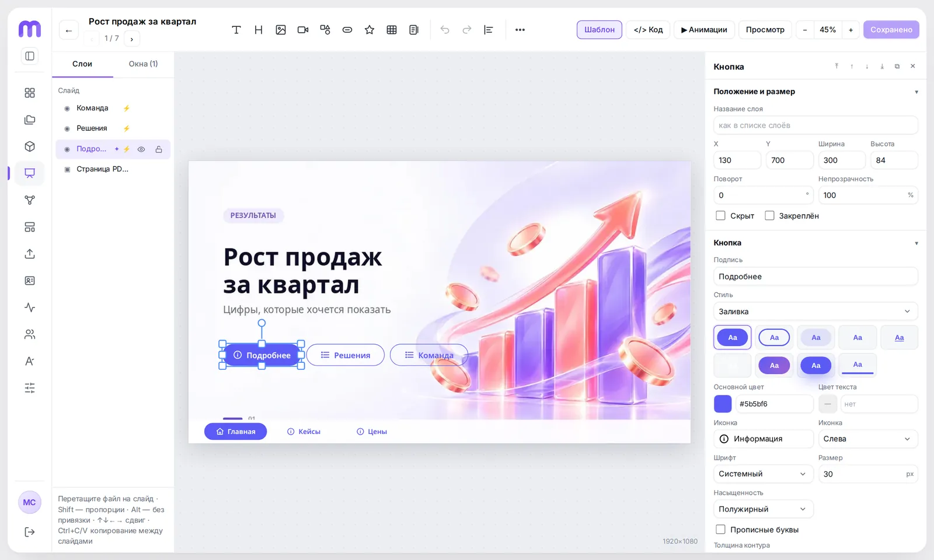Select the Heading tool icon

coord(259,30)
